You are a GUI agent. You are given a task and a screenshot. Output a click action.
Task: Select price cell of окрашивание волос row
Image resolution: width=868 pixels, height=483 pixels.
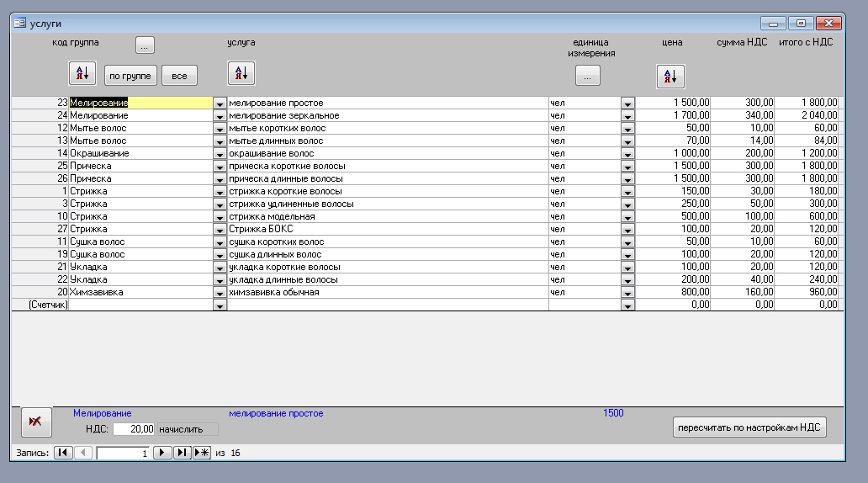coord(675,153)
